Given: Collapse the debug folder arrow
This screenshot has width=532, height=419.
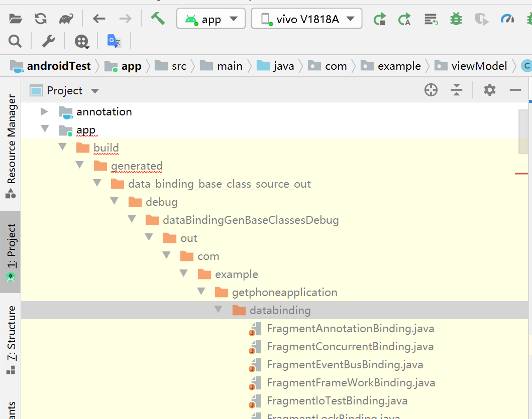Looking at the screenshot, I should point(115,201).
